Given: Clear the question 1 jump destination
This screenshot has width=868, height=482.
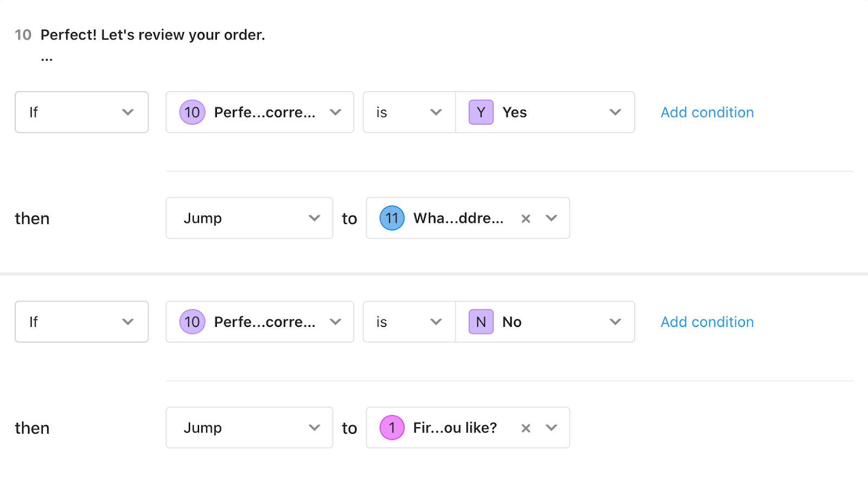Looking at the screenshot, I should 525,428.
